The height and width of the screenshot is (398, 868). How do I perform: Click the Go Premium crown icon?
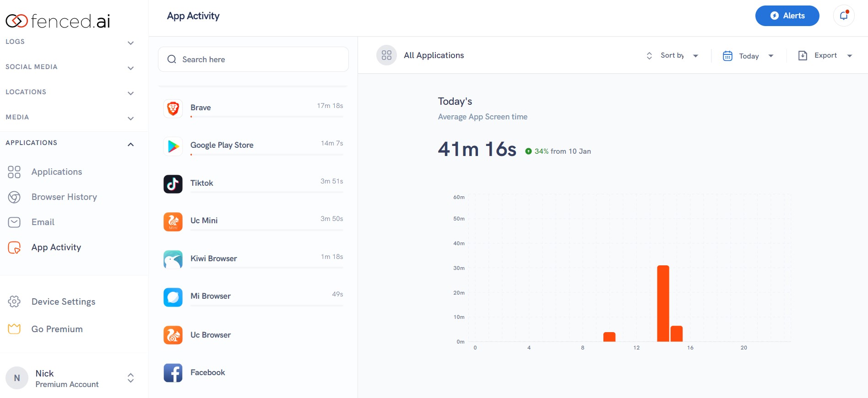pyautogui.click(x=14, y=329)
